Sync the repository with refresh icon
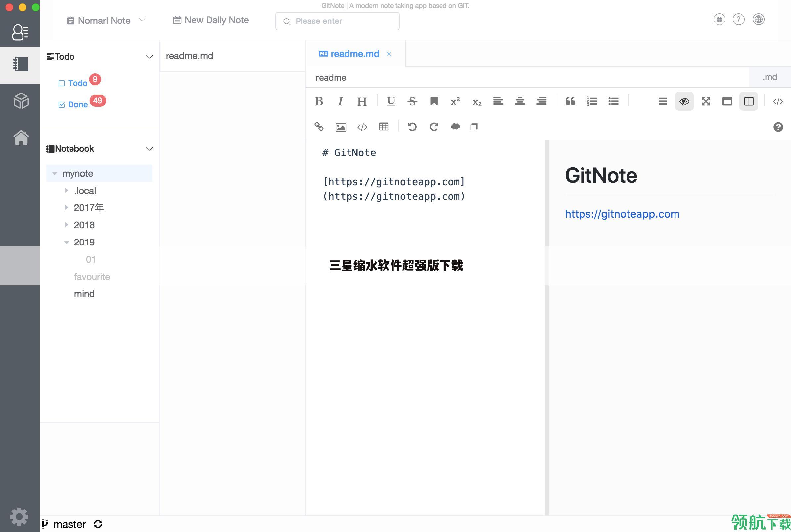The width and height of the screenshot is (791, 532). [x=98, y=524]
